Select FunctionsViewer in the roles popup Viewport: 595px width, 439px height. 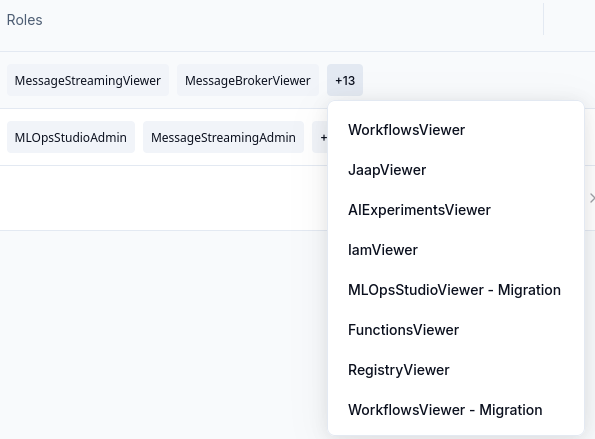403,330
